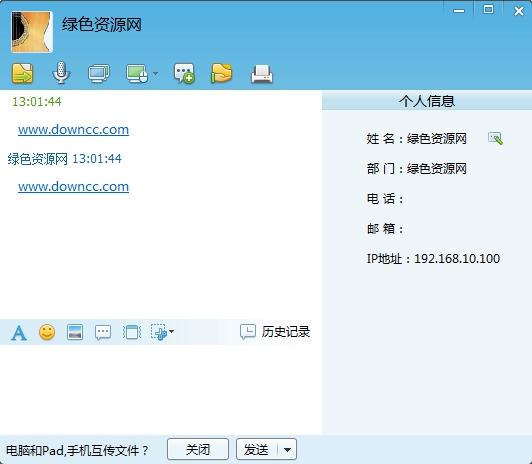The width and height of the screenshot is (532, 464).
Task: Click the green 13:01:44 timestamp
Action: tap(37, 101)
